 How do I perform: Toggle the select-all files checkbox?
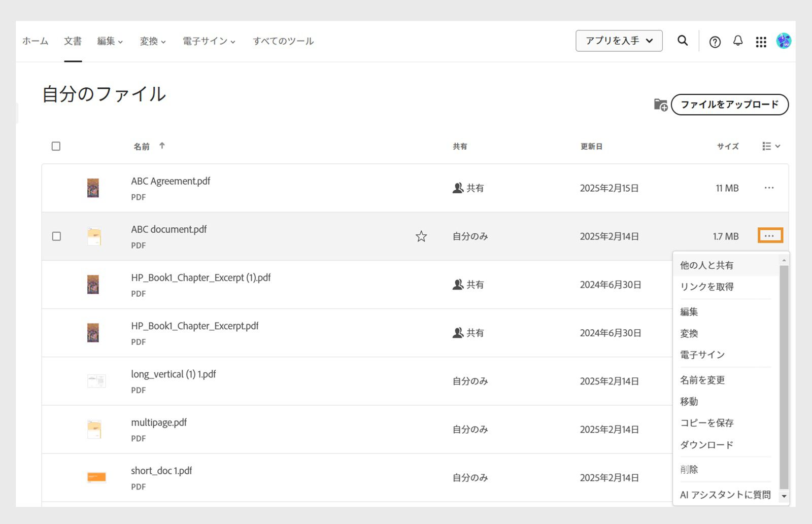[x=56, y=146]
